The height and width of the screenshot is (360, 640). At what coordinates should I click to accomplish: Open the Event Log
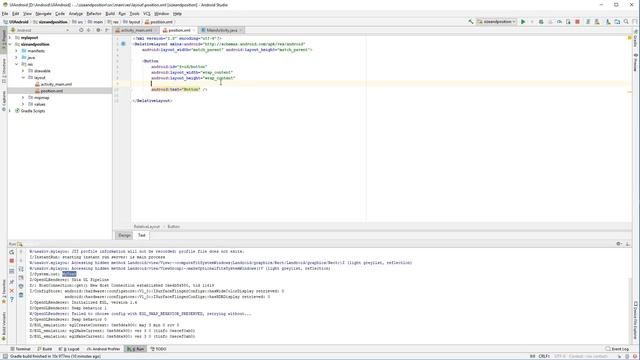[618, 349]
